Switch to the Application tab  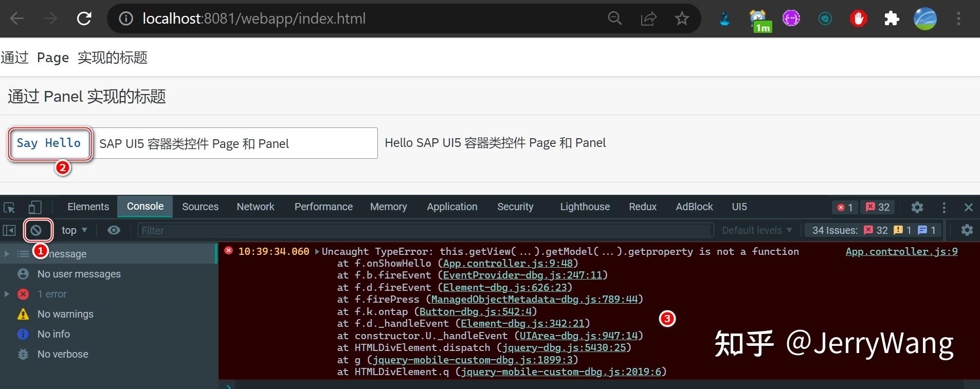pos(452,207)
